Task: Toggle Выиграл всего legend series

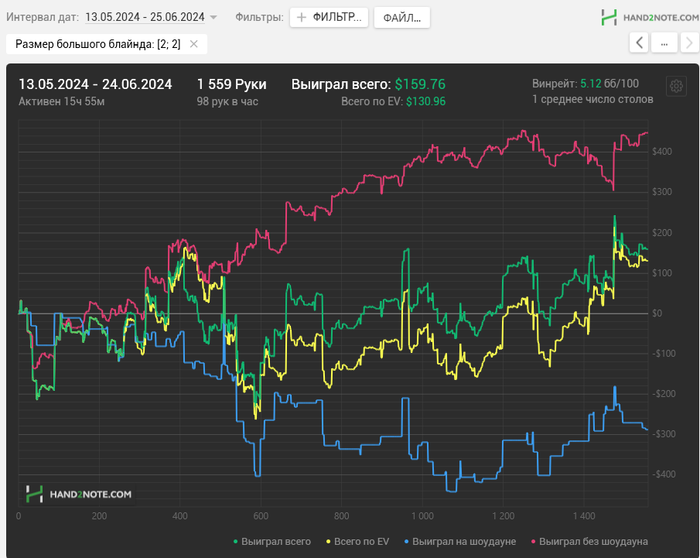Action: [272, 541]
